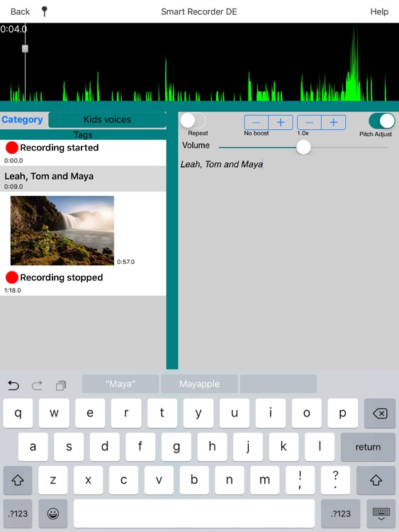This screenshot has width=399, height=532.
Task: Increase boost with the plus button
Action: [x=281, y=123]
